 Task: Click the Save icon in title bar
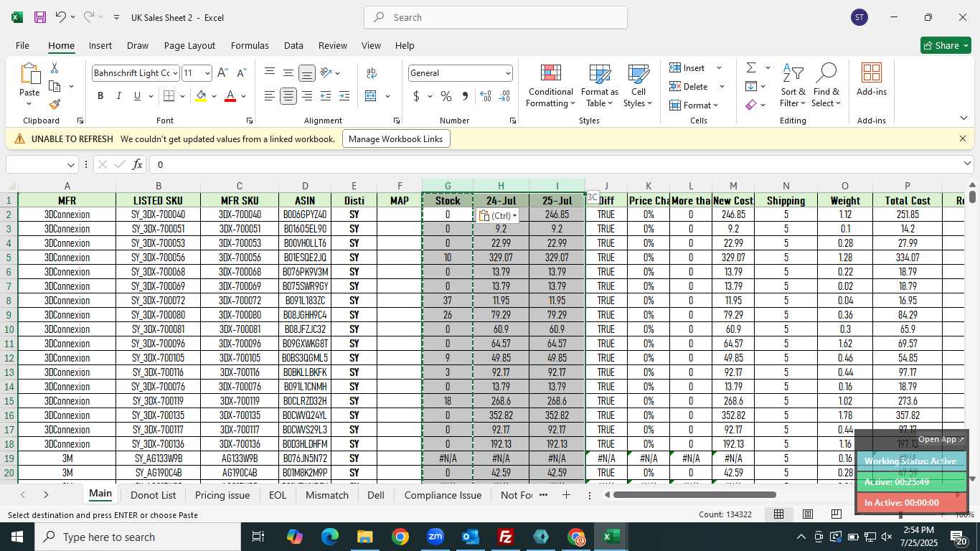(40, 17)
